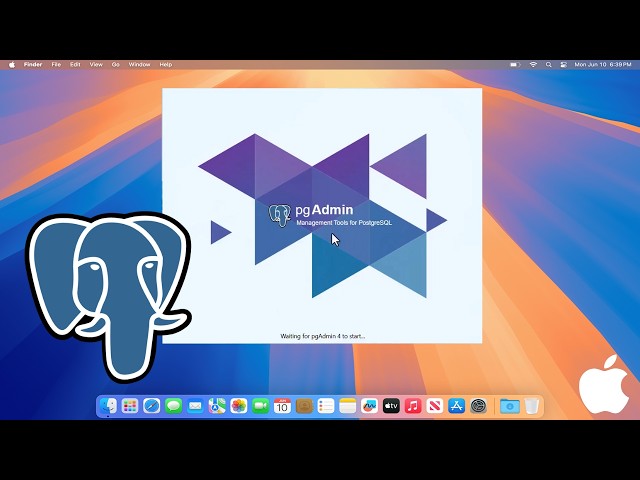Click the pgAdmin elephant logo on splash

[280, 216]
